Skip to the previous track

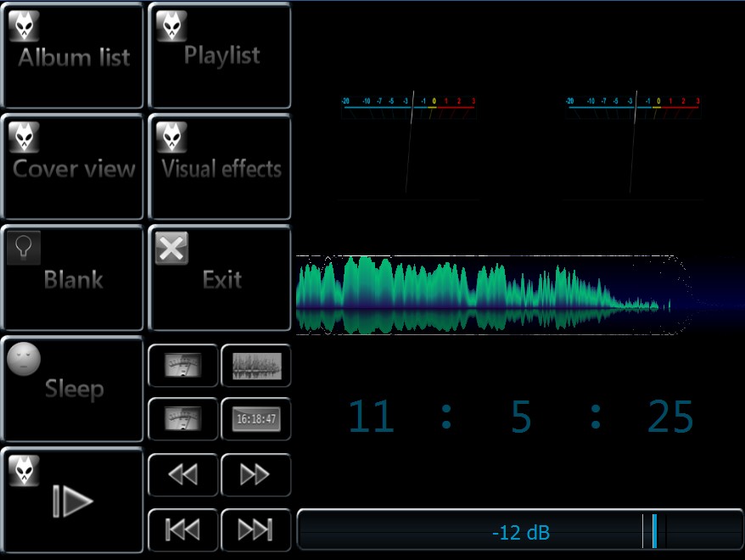tap(182, 530)
